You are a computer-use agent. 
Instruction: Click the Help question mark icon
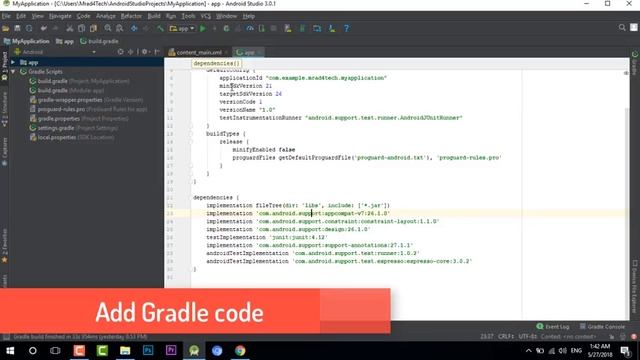pos(347,29)
